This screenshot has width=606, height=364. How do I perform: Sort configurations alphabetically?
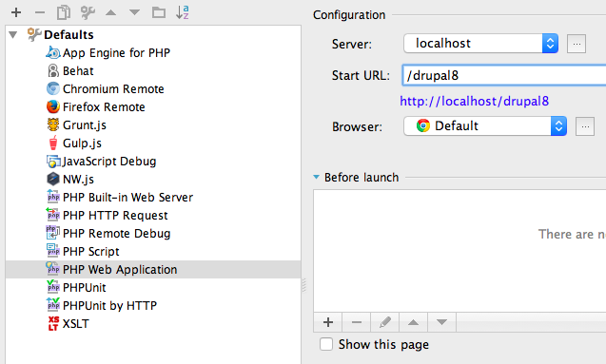(x=183, y=12)
